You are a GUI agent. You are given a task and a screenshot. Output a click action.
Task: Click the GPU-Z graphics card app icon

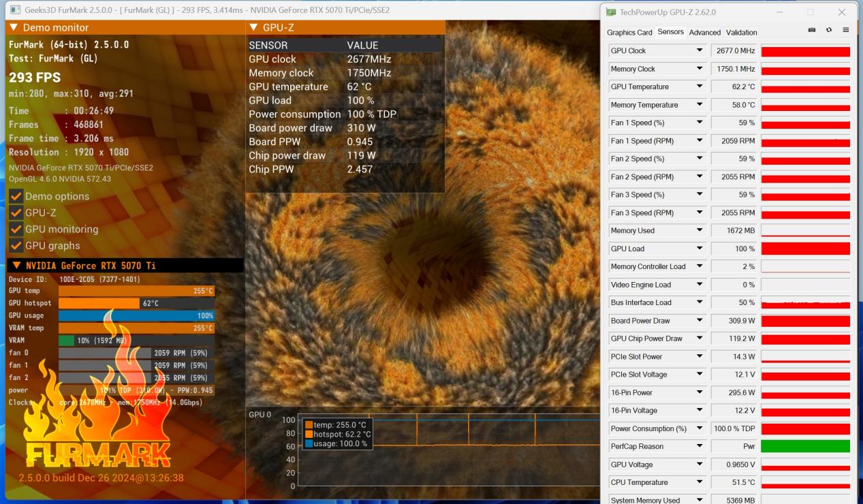611,12
